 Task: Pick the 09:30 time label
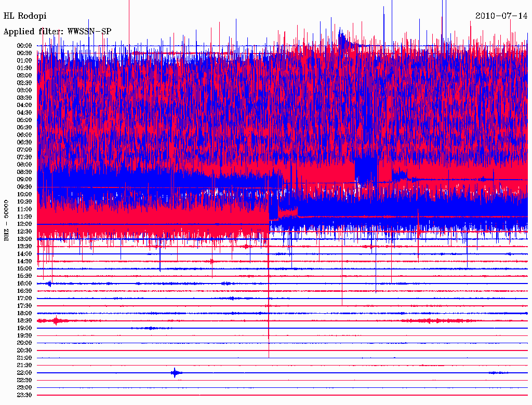(24, 187)
